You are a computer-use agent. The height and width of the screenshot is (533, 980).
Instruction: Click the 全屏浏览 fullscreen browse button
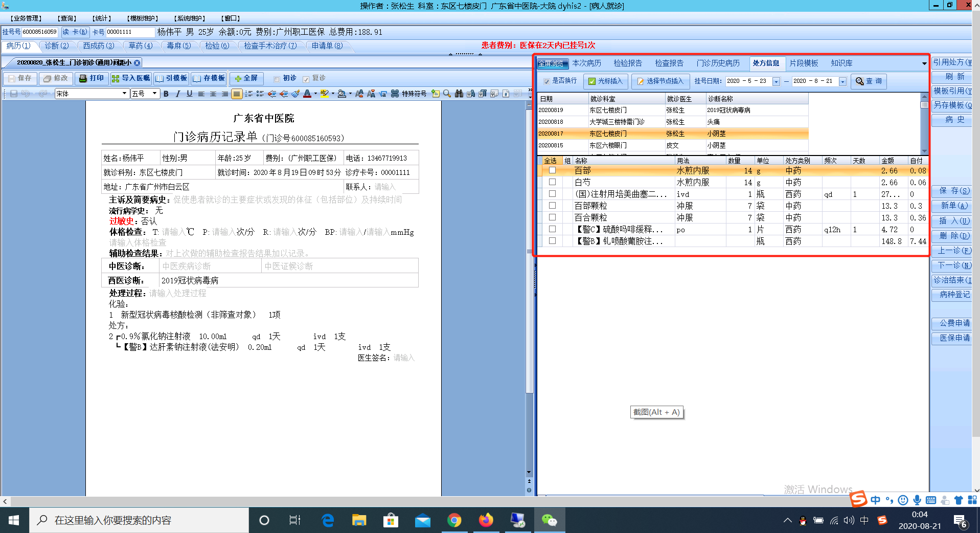(x=552, y=63)
